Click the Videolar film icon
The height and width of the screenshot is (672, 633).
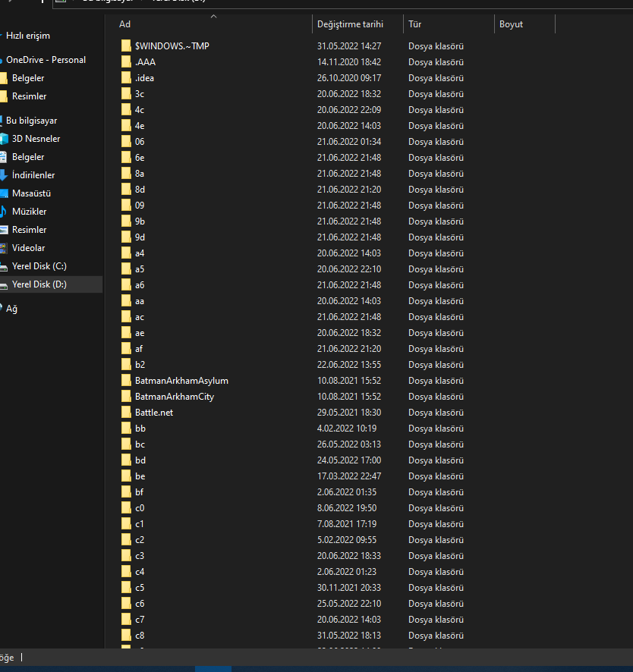[x=4, y=248]
